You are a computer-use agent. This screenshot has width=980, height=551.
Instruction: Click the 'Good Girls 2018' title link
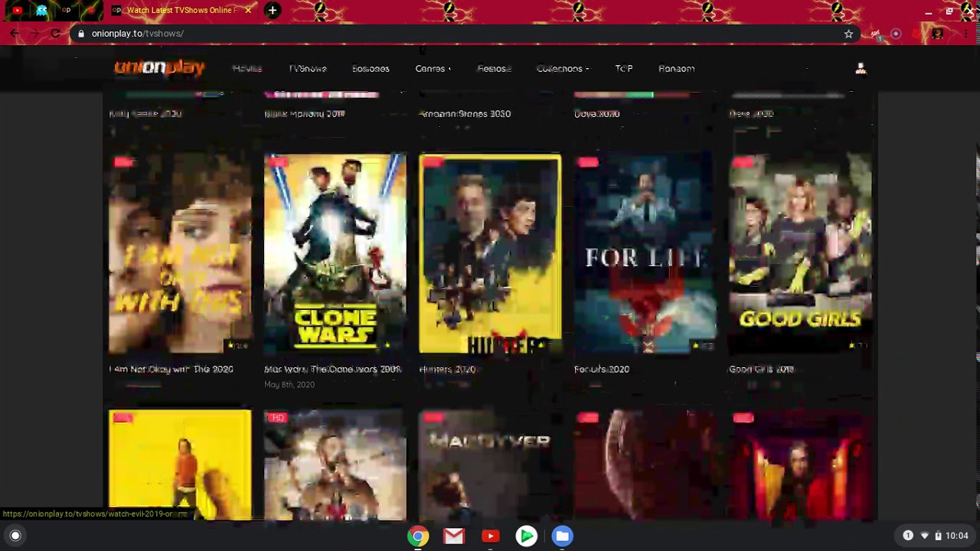click(x=761, y=369)
